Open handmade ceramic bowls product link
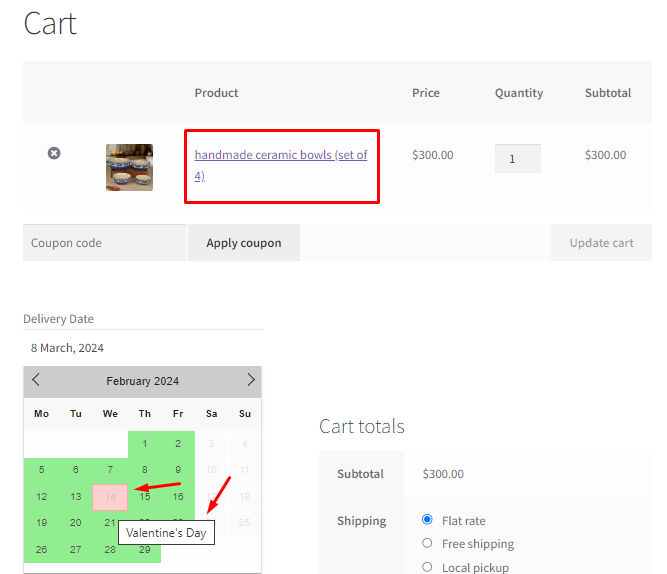Screen dimensions: 667x574 pyautogui.click(x=281, y=165)
